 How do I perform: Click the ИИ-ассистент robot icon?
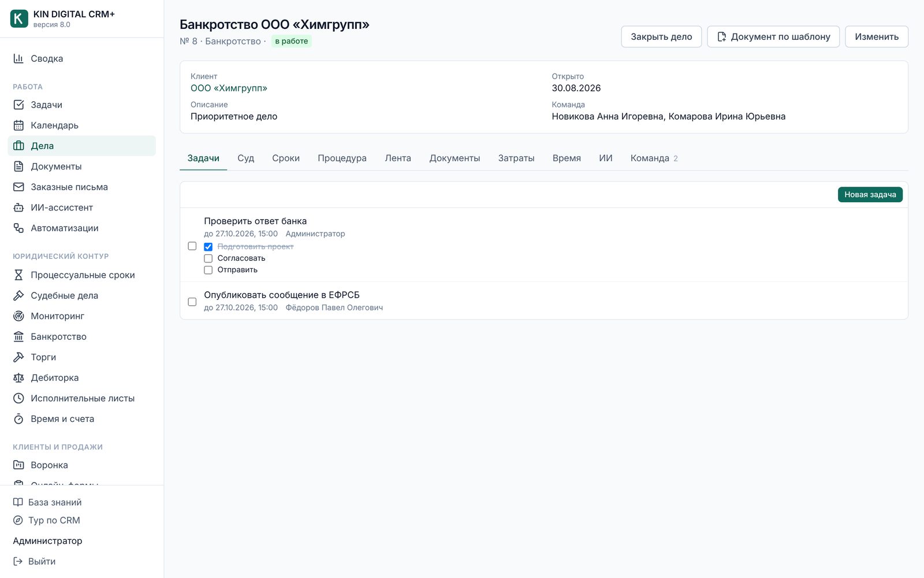(18, 208)
